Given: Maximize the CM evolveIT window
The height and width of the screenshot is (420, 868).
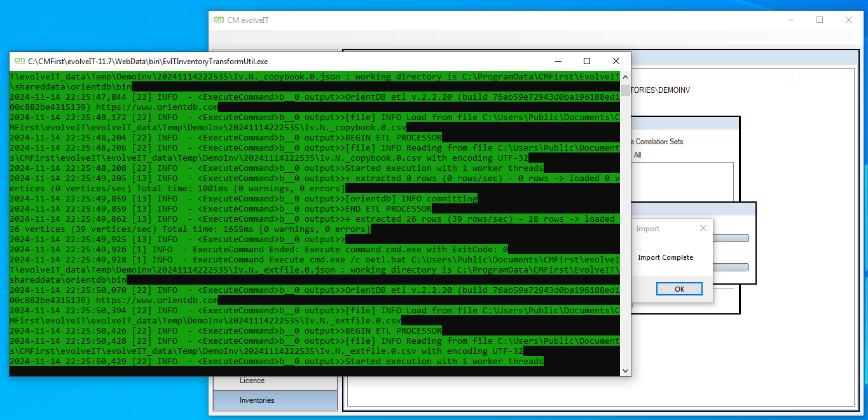Looking at the screenshot, I should [820, 20].
